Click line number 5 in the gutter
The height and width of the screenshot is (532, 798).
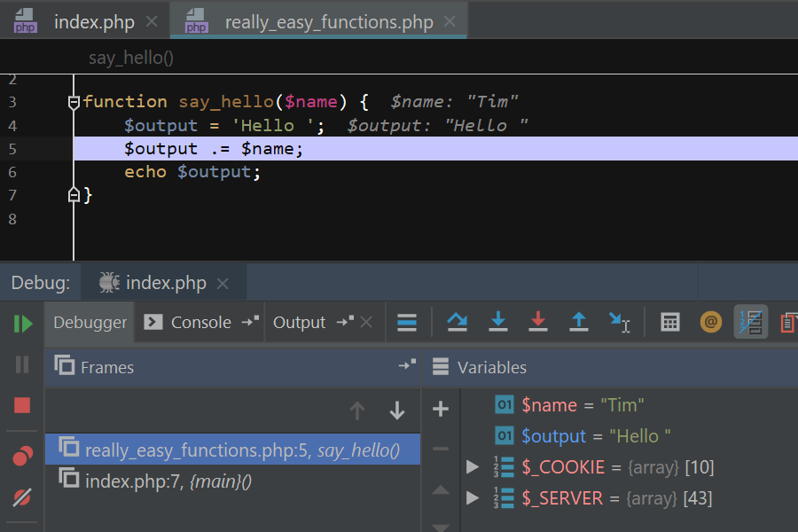coord(12,149)
